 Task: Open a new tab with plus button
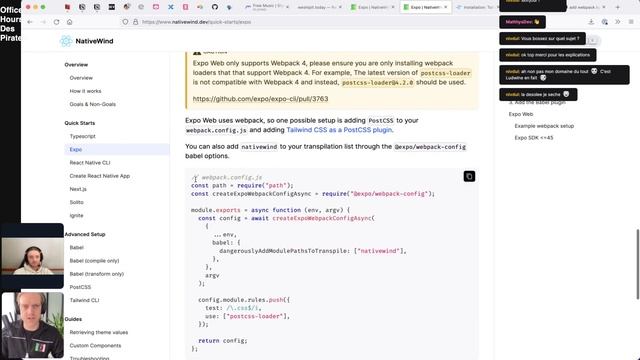tap(618, 7)
